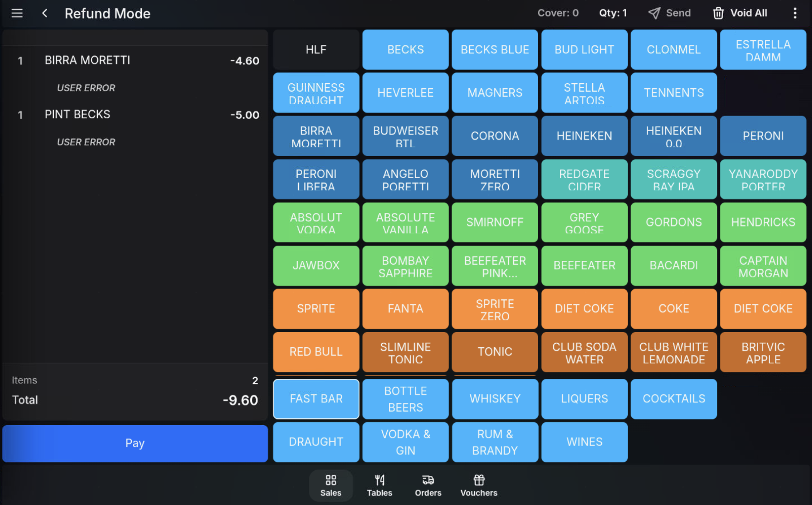The image size is (812, 505).
Task: Open the VODKA & GIN category
Action: [x=405, y=442]
